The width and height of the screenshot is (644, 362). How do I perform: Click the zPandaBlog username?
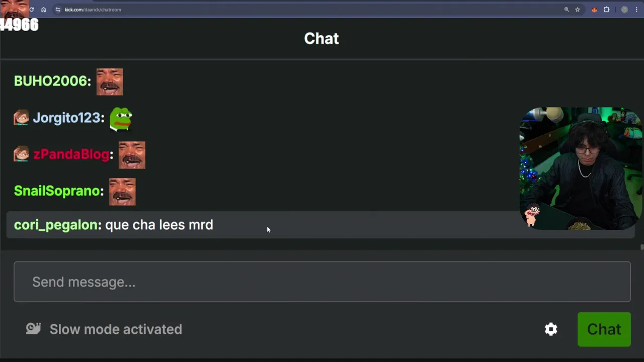[x=71, y=154]
